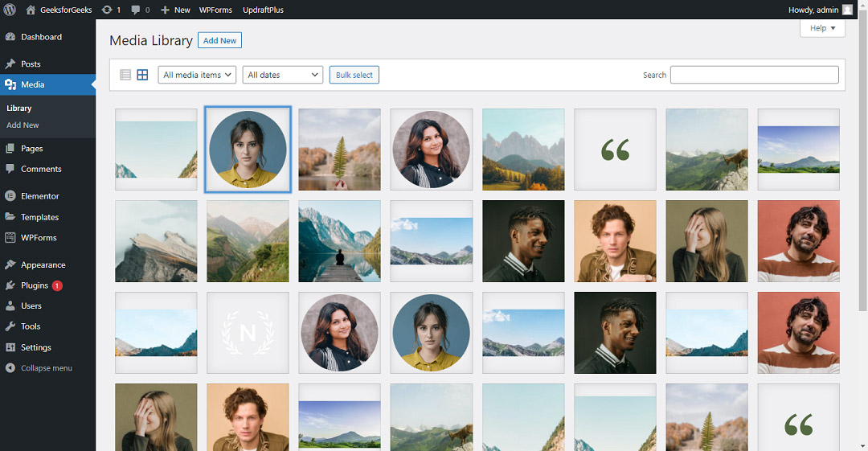Screen dimensions: 868x451
Task: Click the admin avatar in top bar
Action: click(847, 10)
